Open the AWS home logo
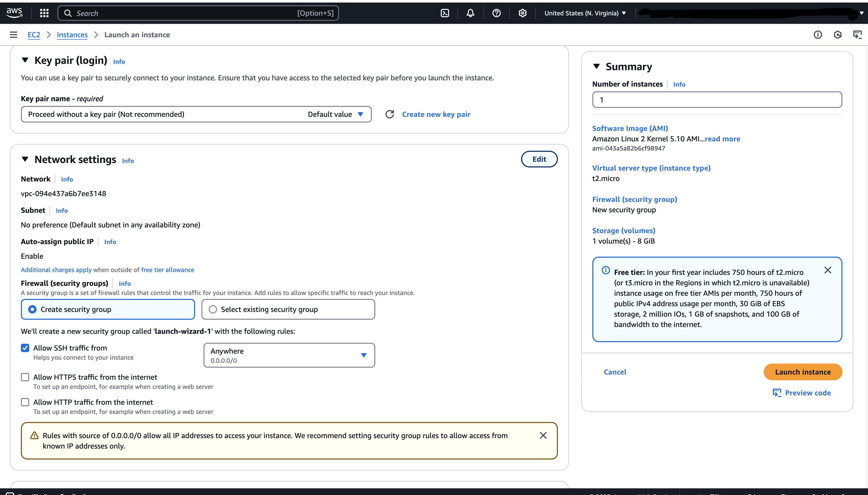This screenshot has height=495, width=868. click(14, 13)
